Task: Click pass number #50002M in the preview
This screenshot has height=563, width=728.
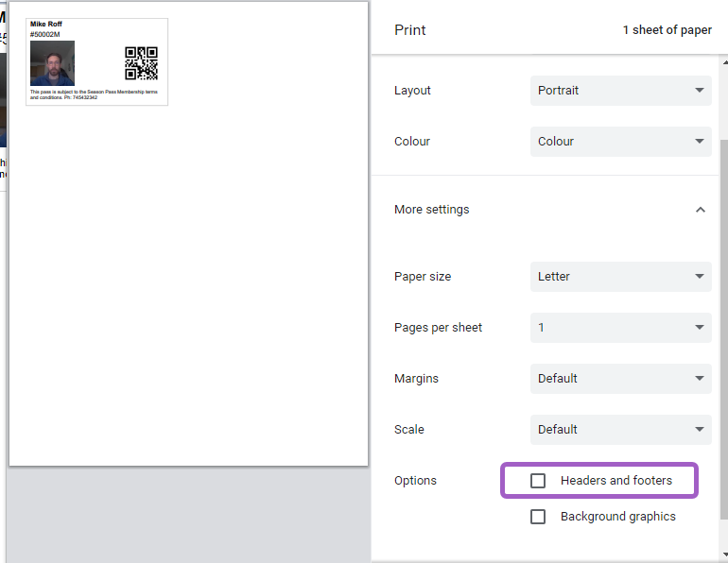Action: (44, 34)
